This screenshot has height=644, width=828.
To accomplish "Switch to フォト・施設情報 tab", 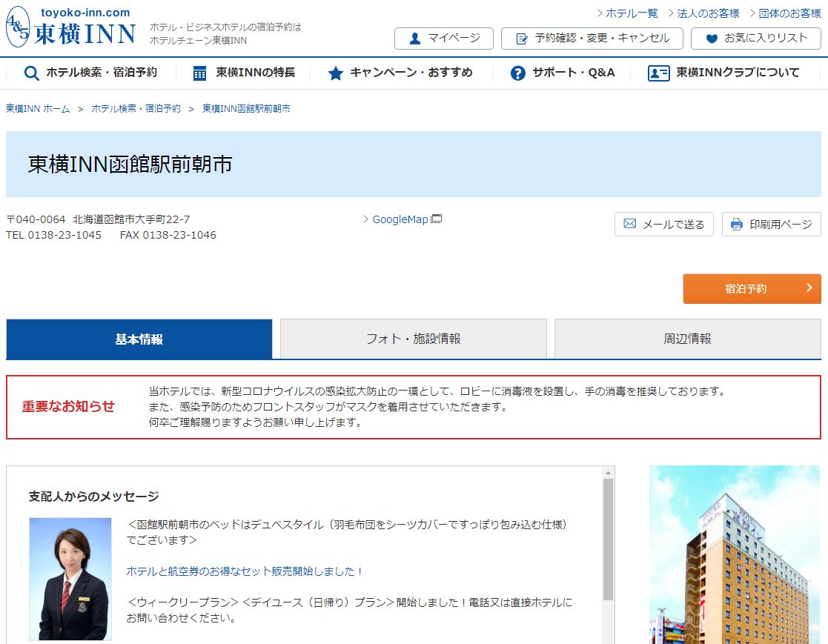I will point(414,339).
